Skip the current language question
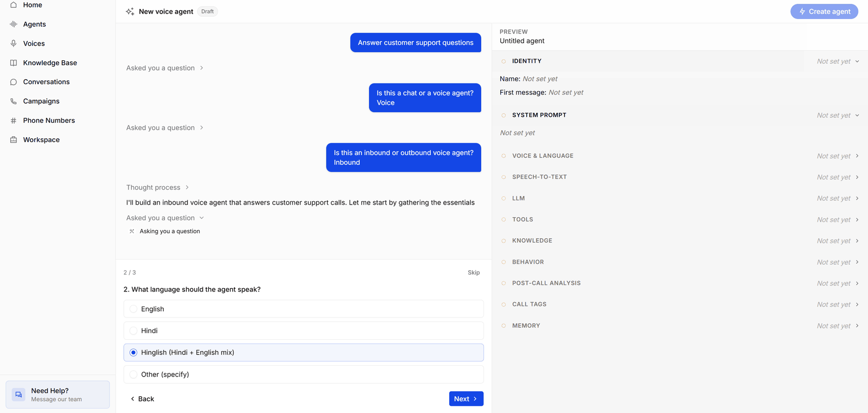Viewport: 868px width, 413px height. tap(474, 272)
